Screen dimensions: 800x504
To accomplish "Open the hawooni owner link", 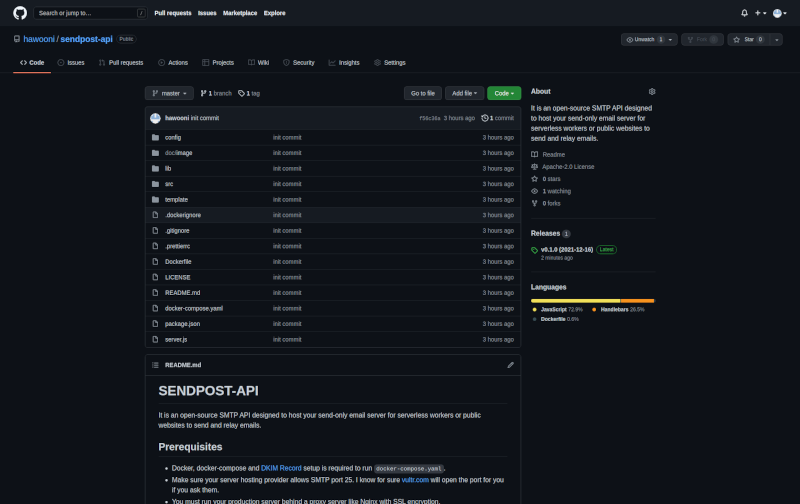I will (x=39, y=39).
